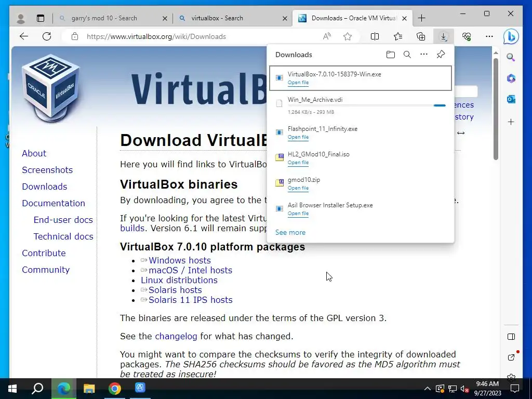Open downloads folder icon in panel

tap(391, 54)
